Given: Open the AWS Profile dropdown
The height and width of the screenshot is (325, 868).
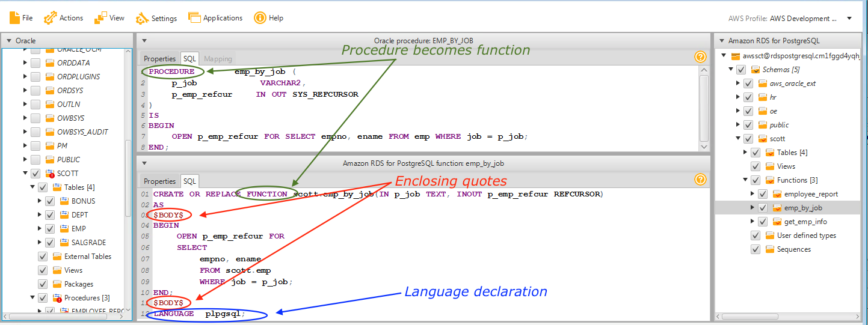Looking at the screenshot, I should 849,18.
